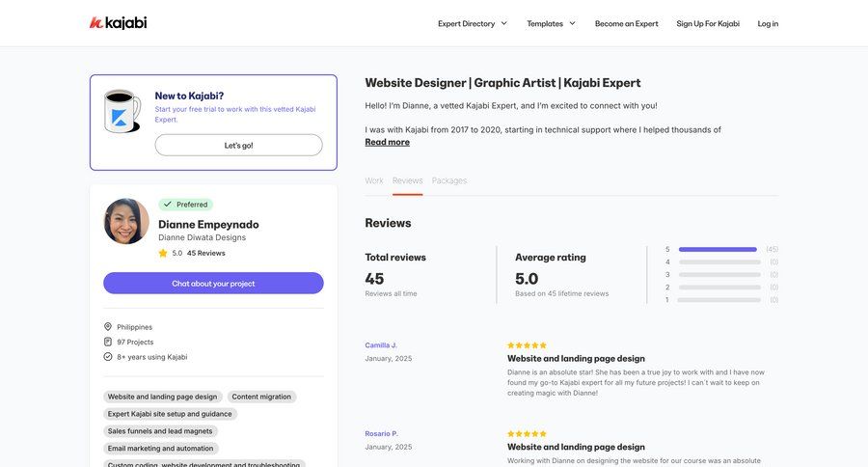Click Based on 45 lifetime reviews text
Screen dimensions: 868x467
point(562,293)
